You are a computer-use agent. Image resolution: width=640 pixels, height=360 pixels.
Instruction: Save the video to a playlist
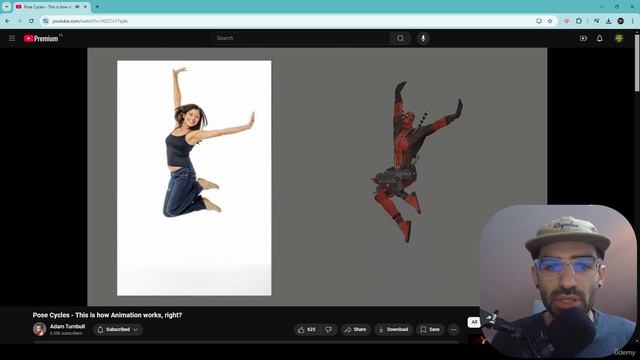[x=430, y=329]
